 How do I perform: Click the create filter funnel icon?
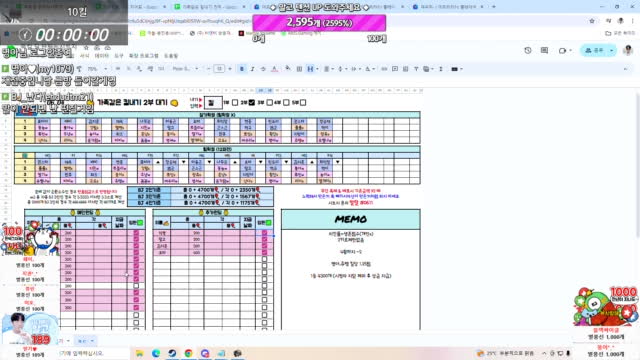pos(416,69)
